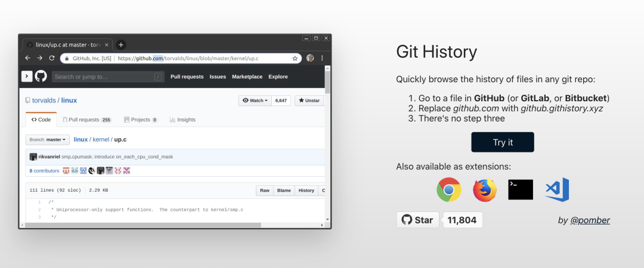Click the Unstar button

[x=309, y=101]
